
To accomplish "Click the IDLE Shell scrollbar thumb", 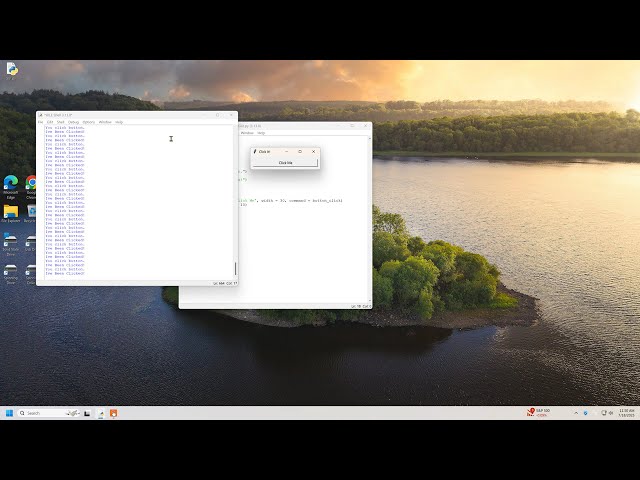I will pos(236,269).
